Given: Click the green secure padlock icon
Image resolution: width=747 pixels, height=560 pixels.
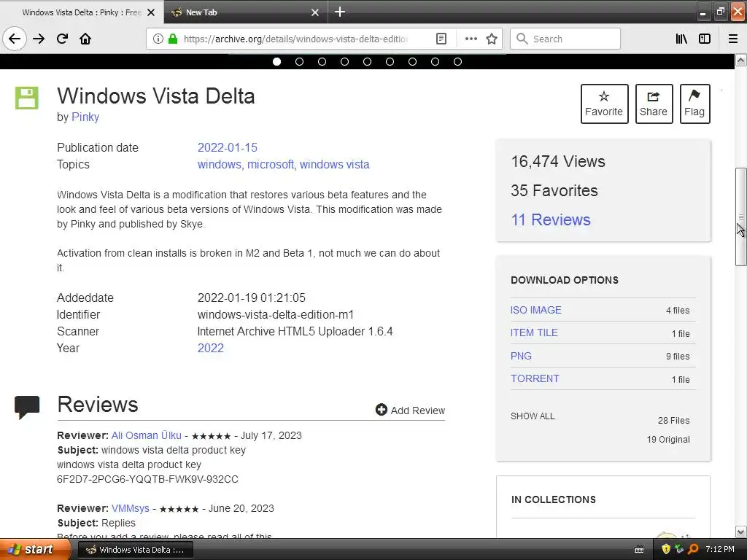Looking at the screenshot, I should click(x=173, y=39).
